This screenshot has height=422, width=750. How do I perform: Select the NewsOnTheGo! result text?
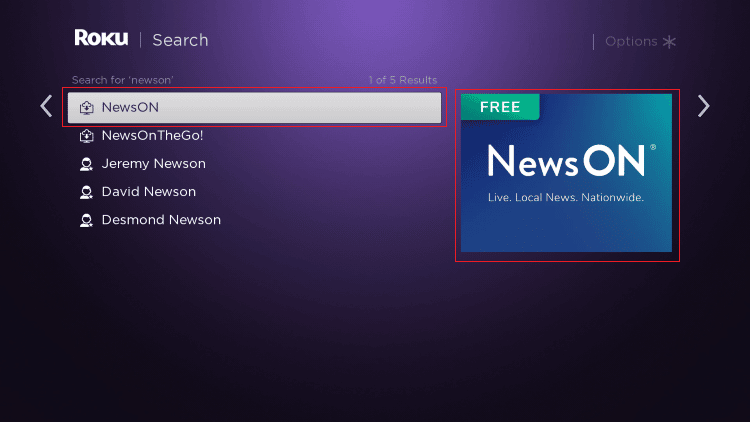coord(152,136)
